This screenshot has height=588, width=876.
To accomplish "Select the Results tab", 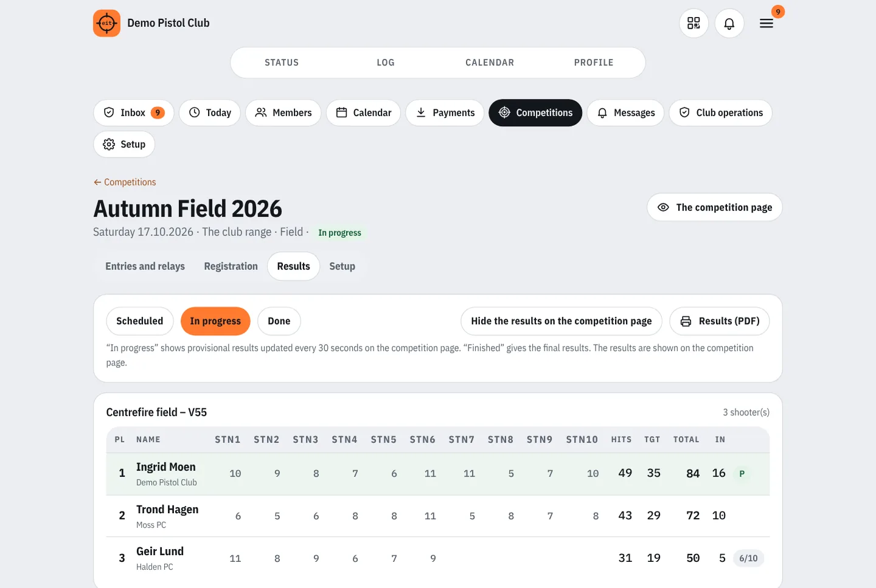I will 293,266.
